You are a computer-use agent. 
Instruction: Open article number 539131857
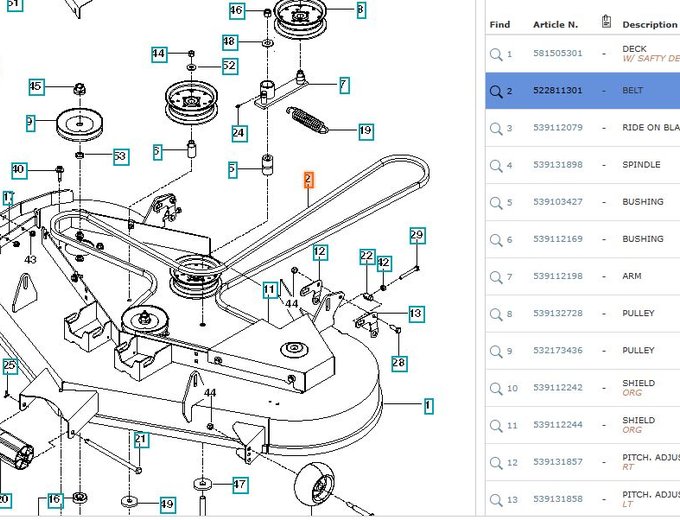click(558, 462)
